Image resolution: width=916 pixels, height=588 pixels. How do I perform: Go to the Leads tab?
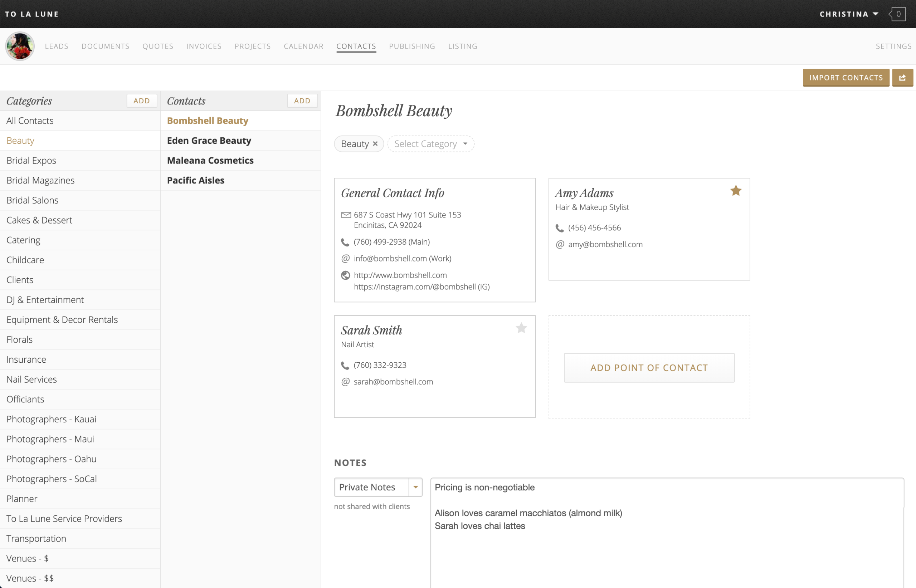point(57,46)
